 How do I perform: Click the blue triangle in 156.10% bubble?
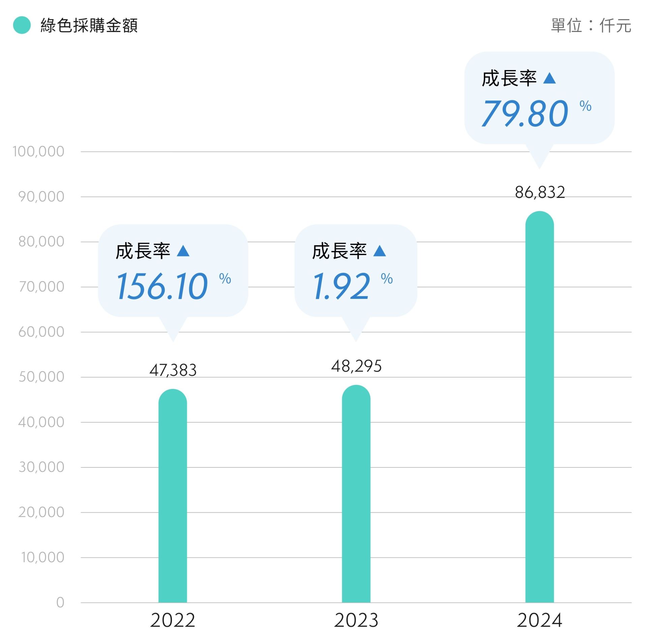183,251
